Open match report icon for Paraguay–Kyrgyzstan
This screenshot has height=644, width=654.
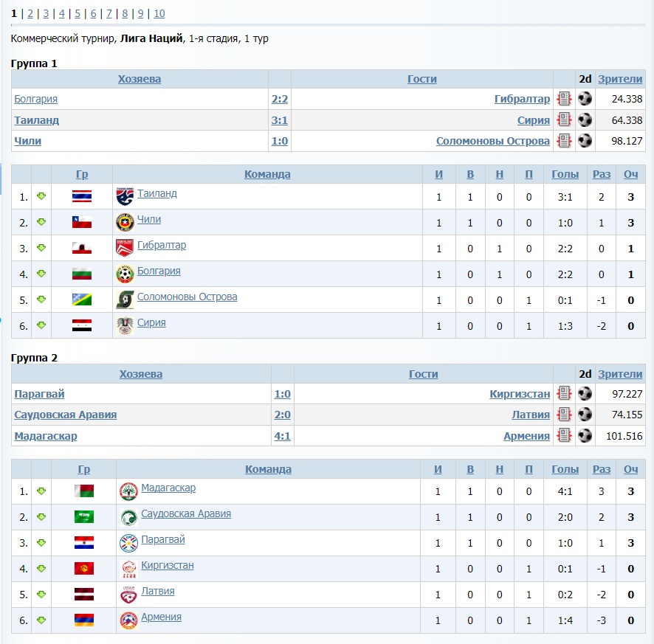pos(564,393)
